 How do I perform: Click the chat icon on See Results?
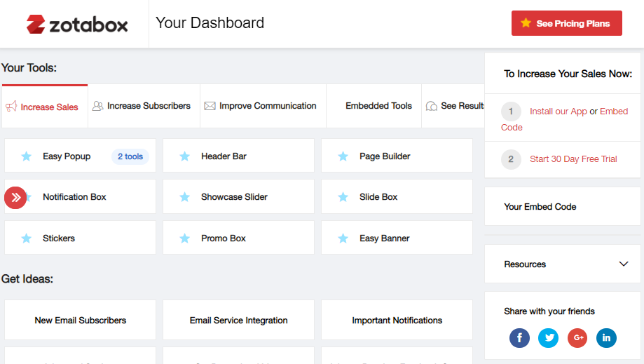pos(431,106)
